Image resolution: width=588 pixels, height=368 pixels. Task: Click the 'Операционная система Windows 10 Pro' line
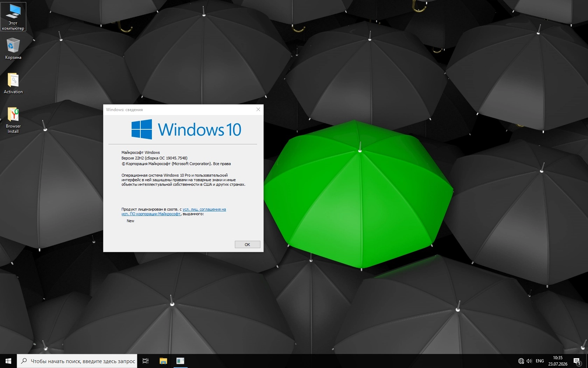point(175,175)
